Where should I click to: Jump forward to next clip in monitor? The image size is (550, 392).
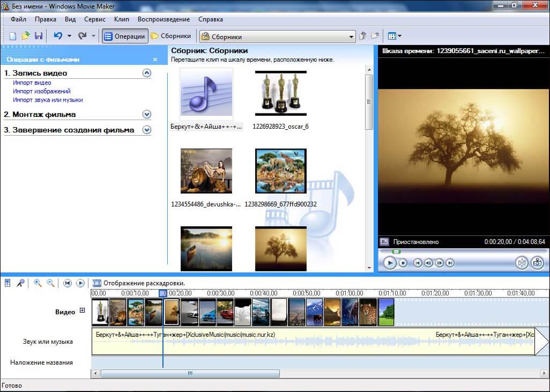tap(450, 263)
